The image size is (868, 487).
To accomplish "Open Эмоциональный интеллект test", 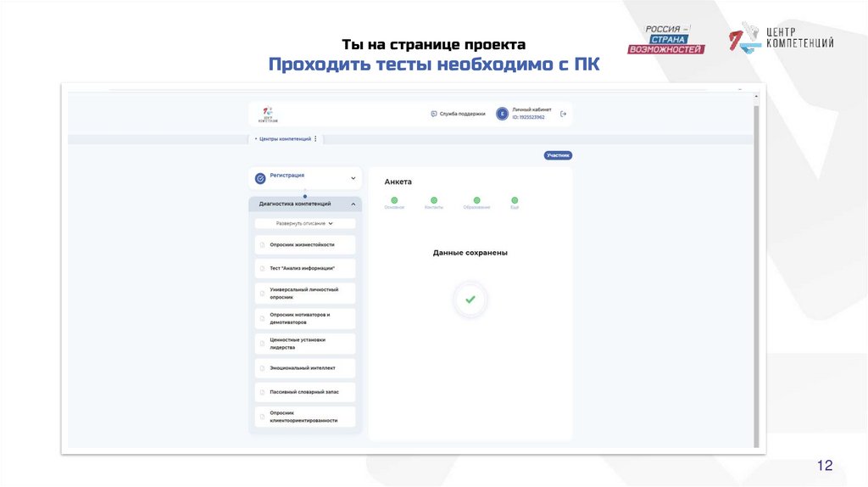I will pos(305,368).
